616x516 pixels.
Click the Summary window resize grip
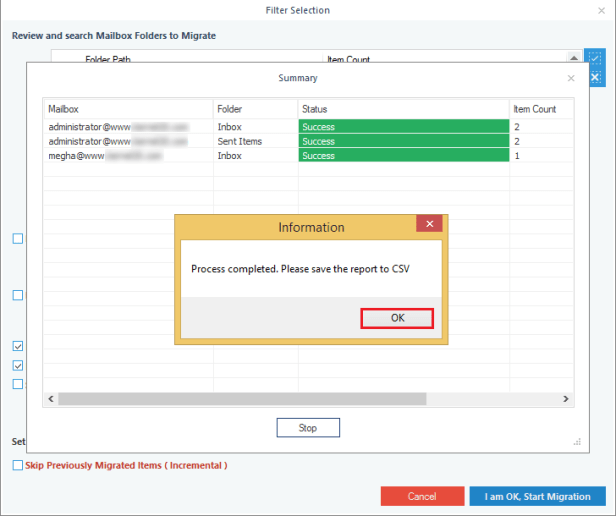tap(576, 441)
